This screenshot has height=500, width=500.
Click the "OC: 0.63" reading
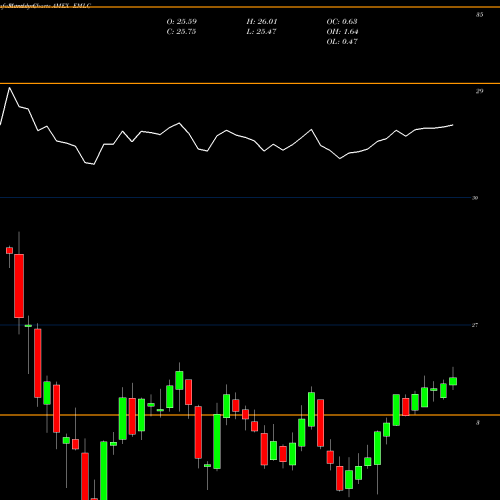point(342,22)
